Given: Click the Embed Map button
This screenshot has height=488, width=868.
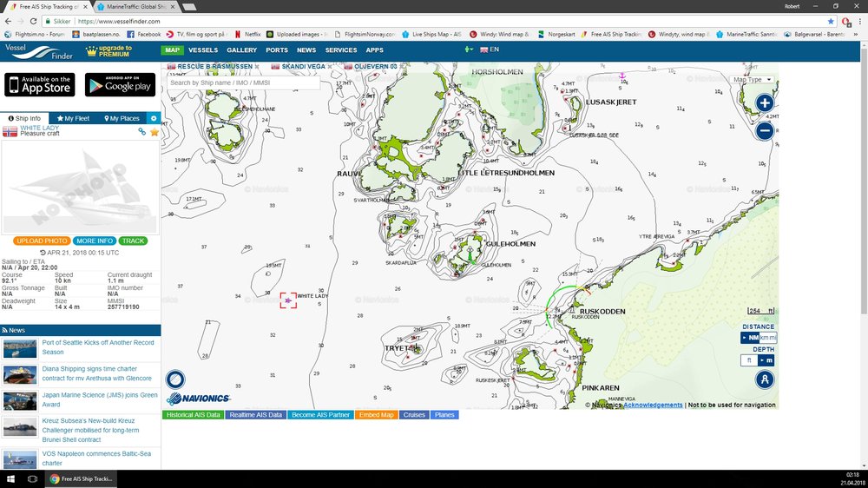Looking at the screenshot, I should pos(377,415).
